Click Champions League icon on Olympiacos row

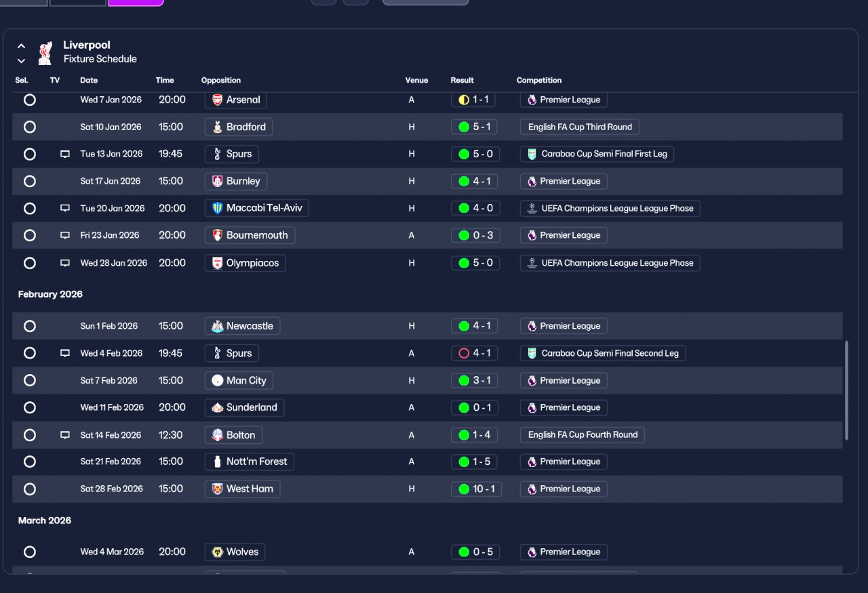532,263
